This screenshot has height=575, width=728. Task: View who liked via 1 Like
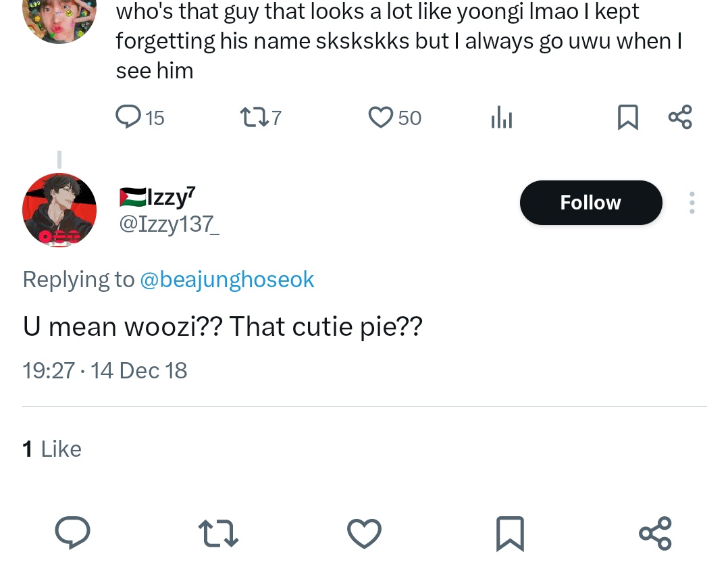point(51,449)
